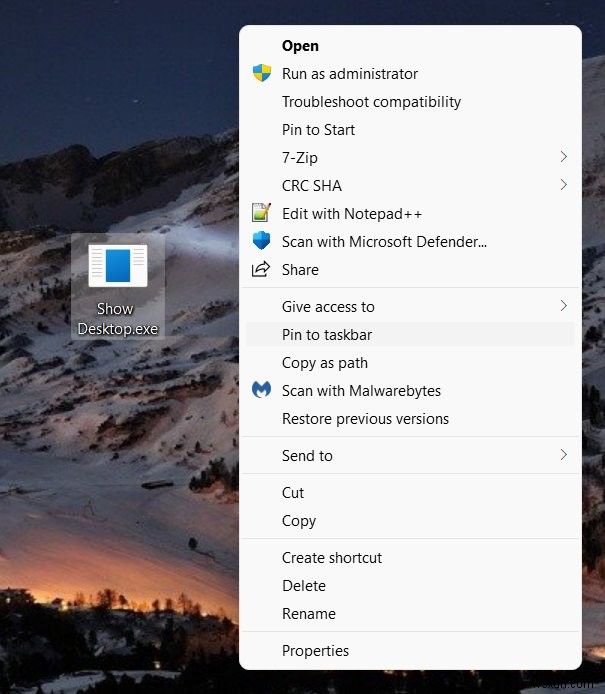Open the 7-Zip menu entry

tap(410, 158)
